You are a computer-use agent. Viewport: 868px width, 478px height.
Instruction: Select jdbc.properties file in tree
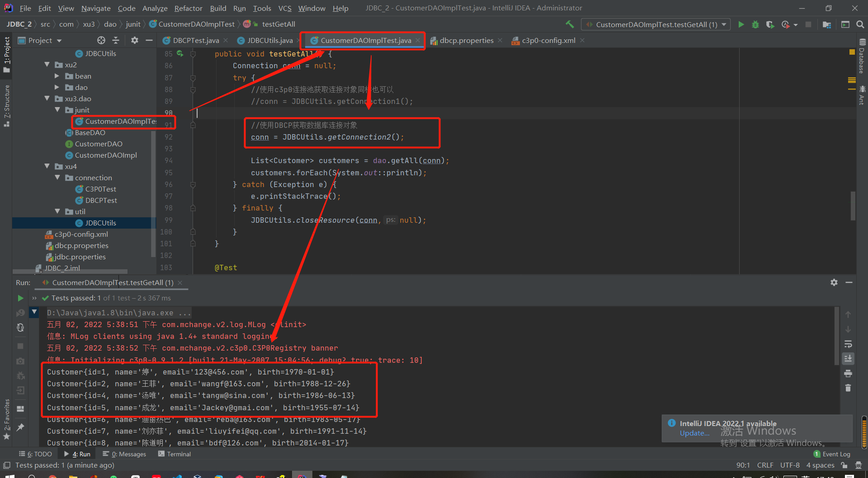(80, 257)
